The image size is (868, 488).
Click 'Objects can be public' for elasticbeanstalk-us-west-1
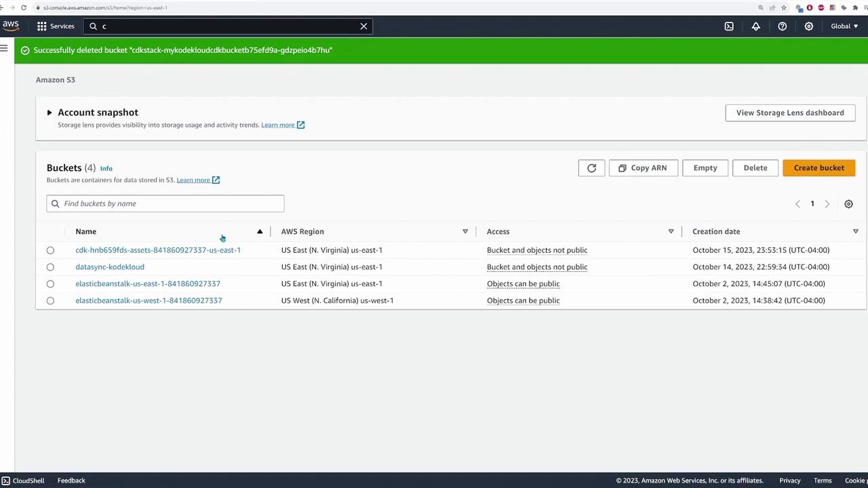pos(524,301)
